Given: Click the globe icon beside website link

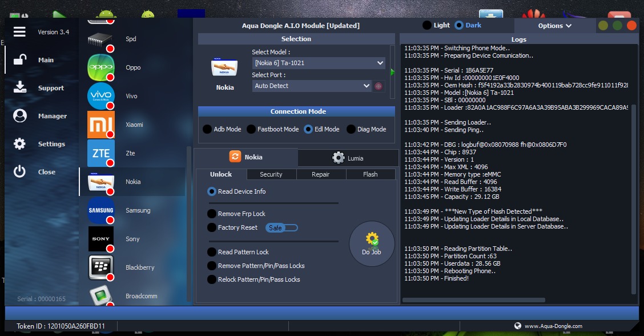Looking at the screenshot, I should pyautogui.click(x=517, y=326).
